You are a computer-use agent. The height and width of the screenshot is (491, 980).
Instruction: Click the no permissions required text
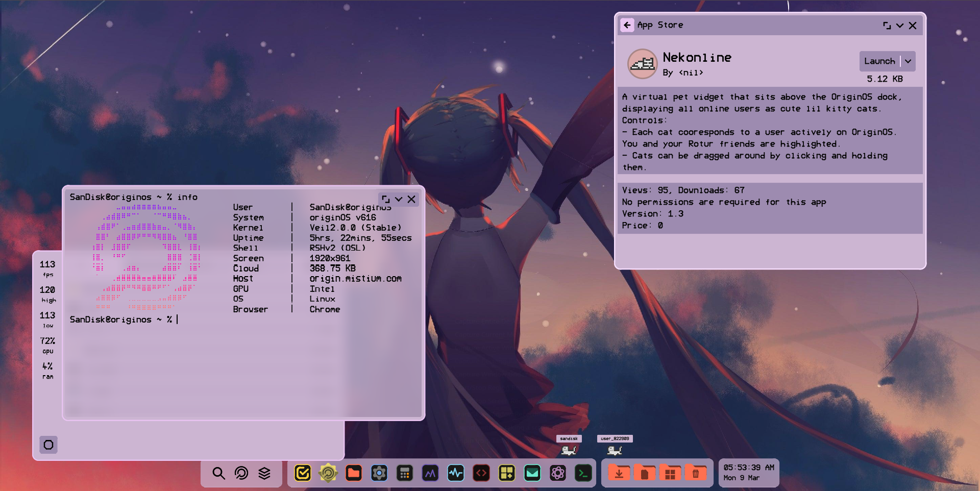(724, 202)
